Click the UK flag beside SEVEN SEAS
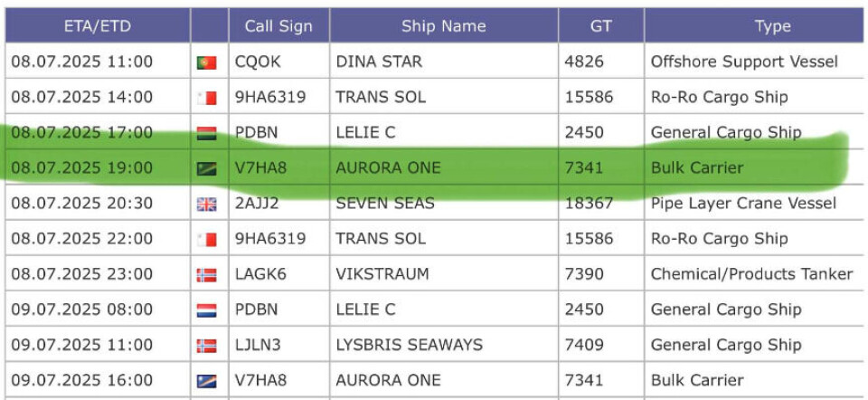Image resolution: width=868 pixels, height=400 pixels. pyautogui.click(x=206, y=205)
